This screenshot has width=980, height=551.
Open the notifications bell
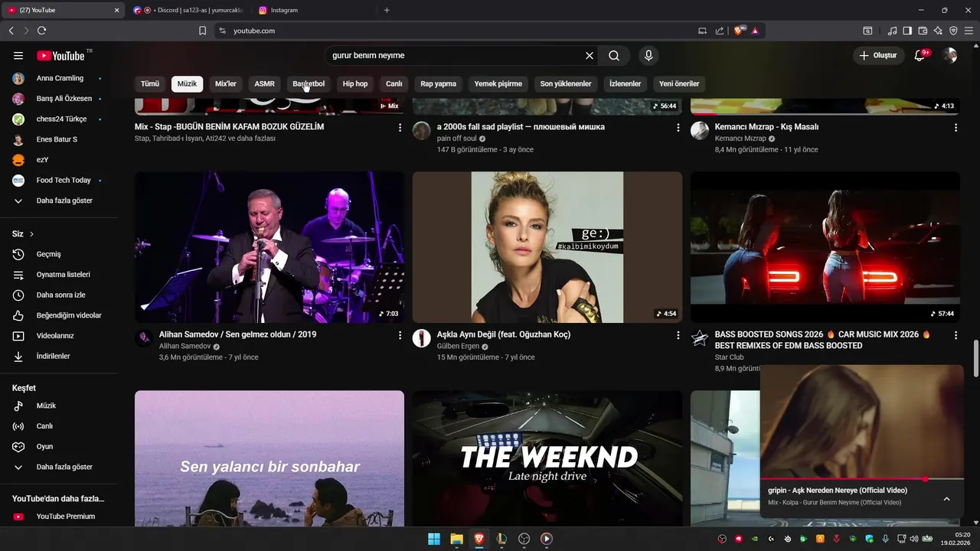[920, 55]
